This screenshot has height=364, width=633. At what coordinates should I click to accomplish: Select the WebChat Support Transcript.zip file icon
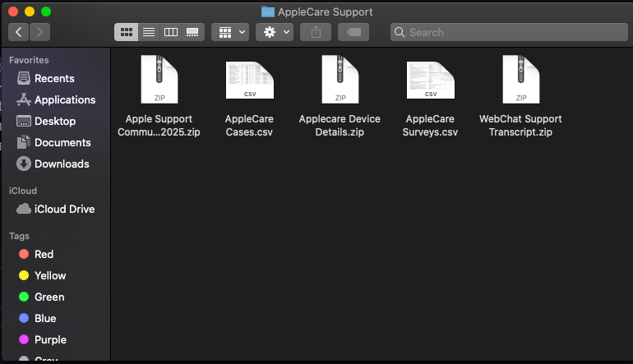point(520,80)
